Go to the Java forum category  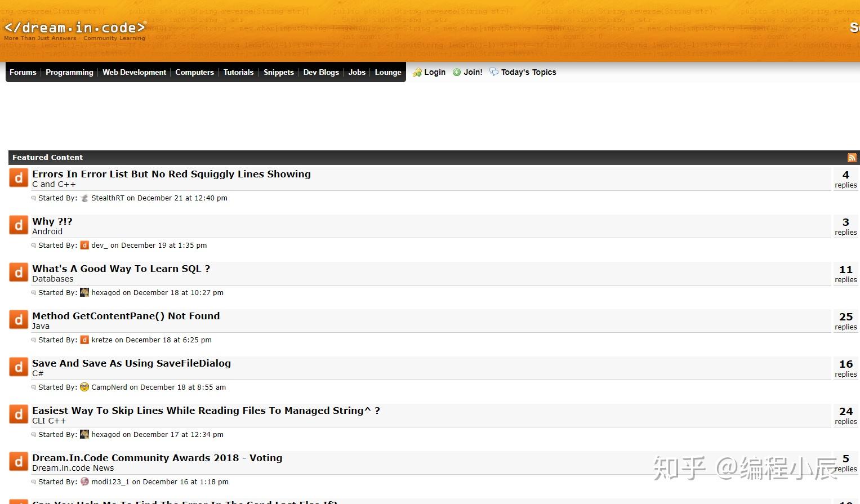coord(41,326)
